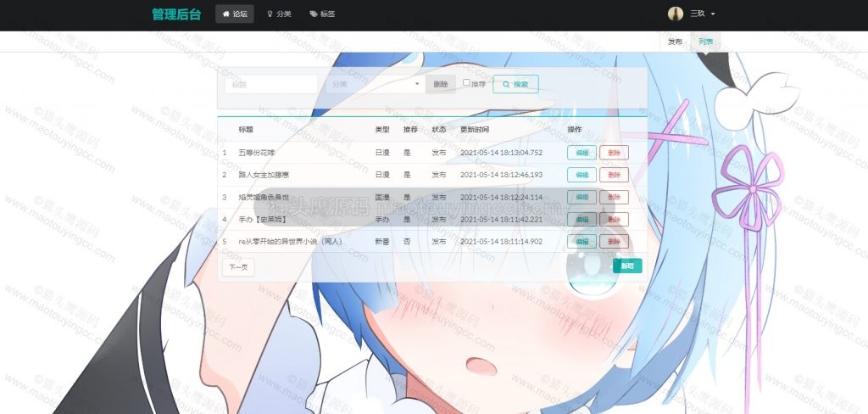The width and height of the screenshot is (868, 414).
Task: Click the 状态 column header
Action: point(439,129)
